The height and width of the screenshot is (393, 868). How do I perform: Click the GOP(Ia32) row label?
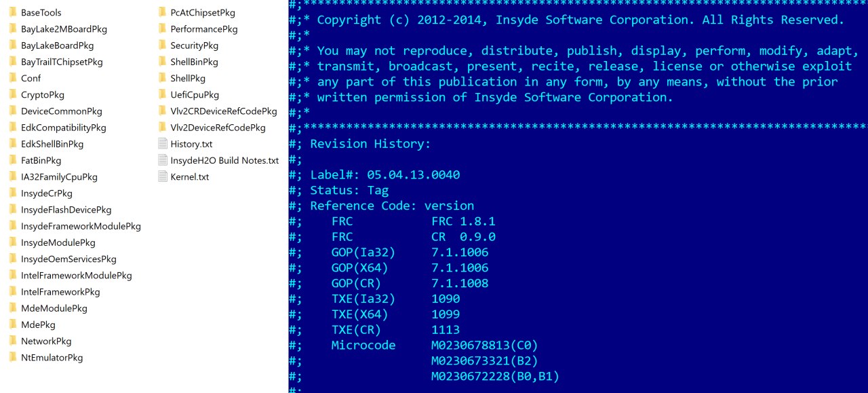point(363,252)
